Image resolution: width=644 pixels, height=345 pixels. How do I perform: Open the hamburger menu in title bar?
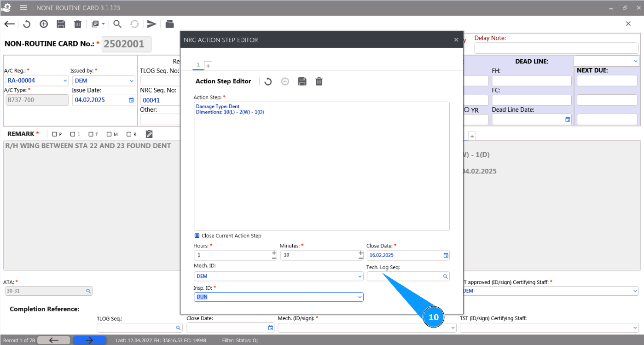(23, 8)
